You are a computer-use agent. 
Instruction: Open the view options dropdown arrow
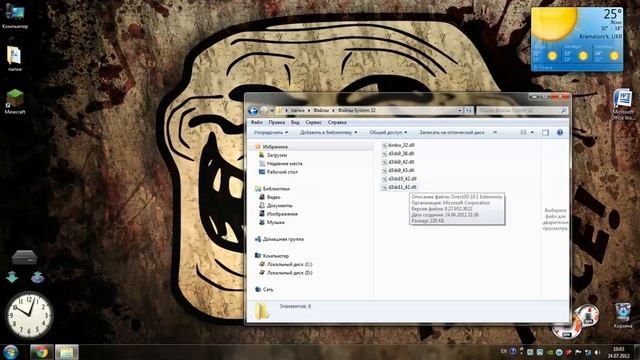click(x=532, y=133)
